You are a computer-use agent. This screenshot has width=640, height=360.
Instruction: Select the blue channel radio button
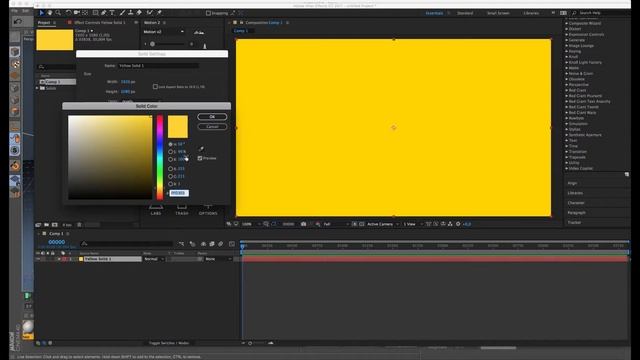[171, 184]
